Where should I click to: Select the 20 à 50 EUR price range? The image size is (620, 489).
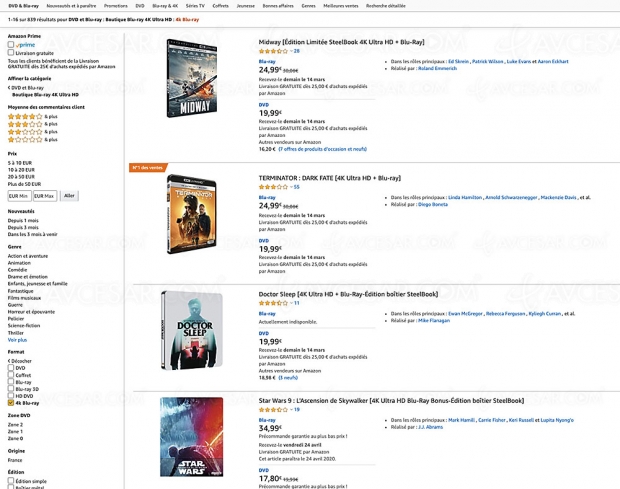pyautogui.click(x=21, y=177)
